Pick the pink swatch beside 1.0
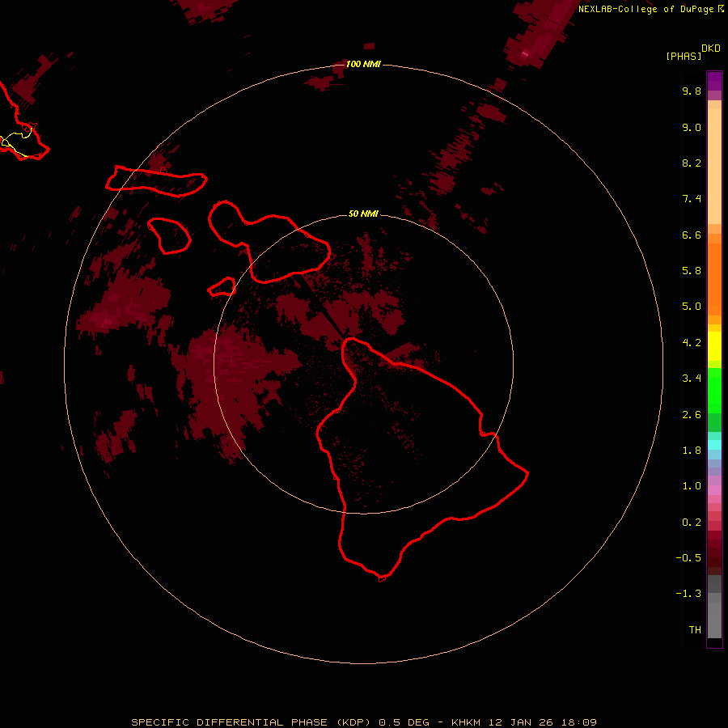The width and height of the screenshot is (728, 728). [x=714, y=490]
